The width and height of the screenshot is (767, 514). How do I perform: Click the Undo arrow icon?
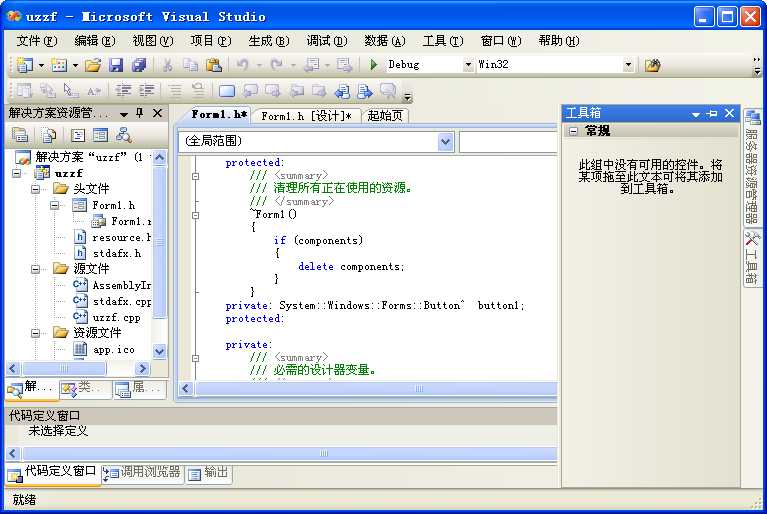pyautogui.click(x=243, y=65)
